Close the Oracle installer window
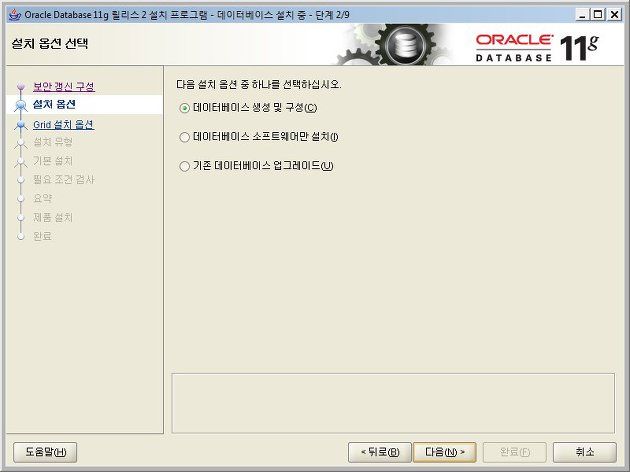This screenshot has height=472, width=630. point(614,15)
